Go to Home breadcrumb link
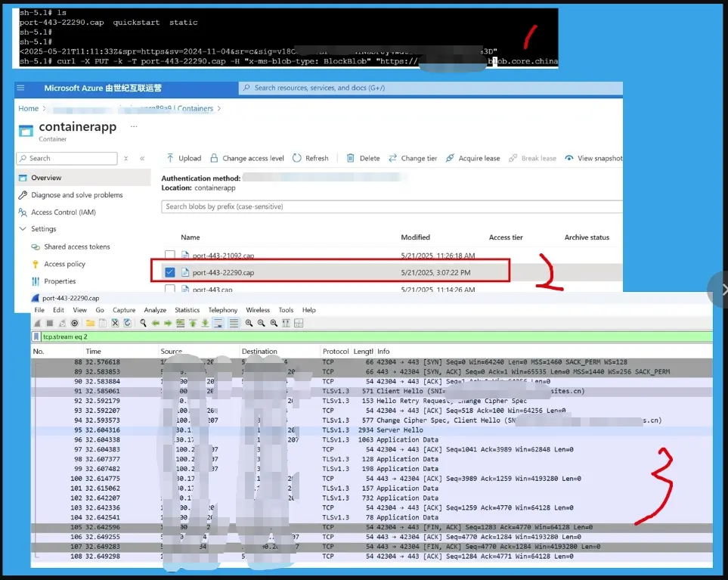 point(28,109)
